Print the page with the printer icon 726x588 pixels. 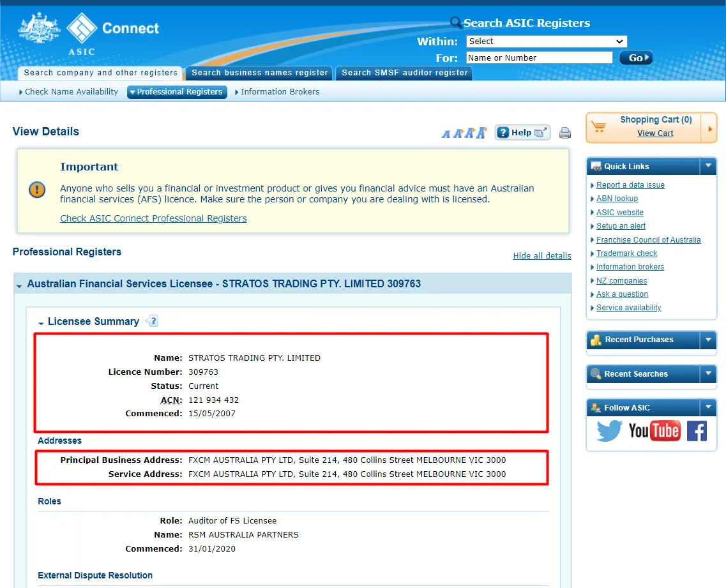565,133
